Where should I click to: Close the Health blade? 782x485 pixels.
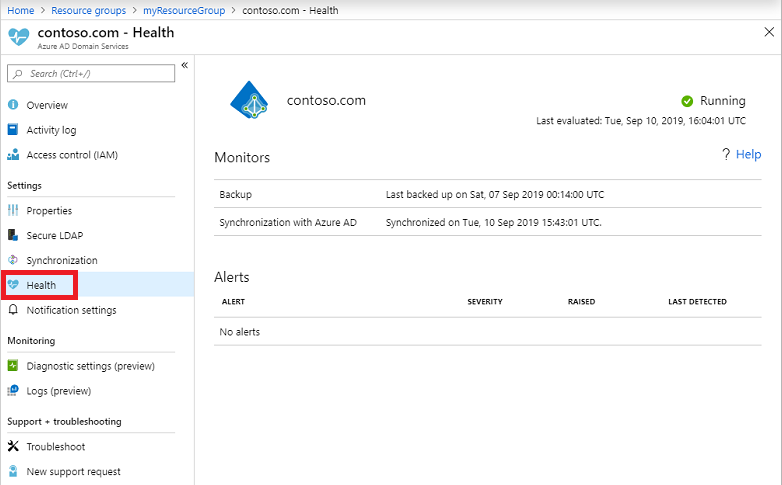769,32
